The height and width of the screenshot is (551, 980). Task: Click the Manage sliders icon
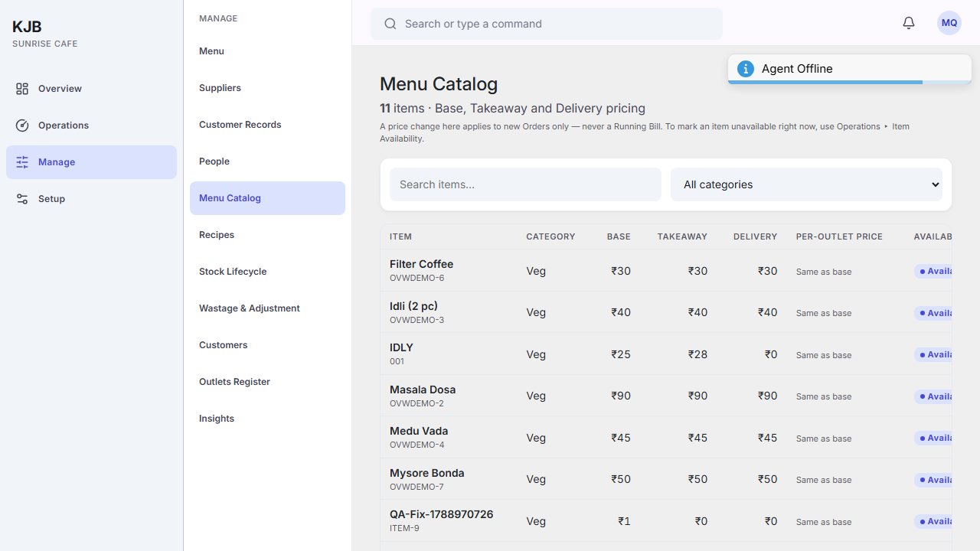click(22, 162)
